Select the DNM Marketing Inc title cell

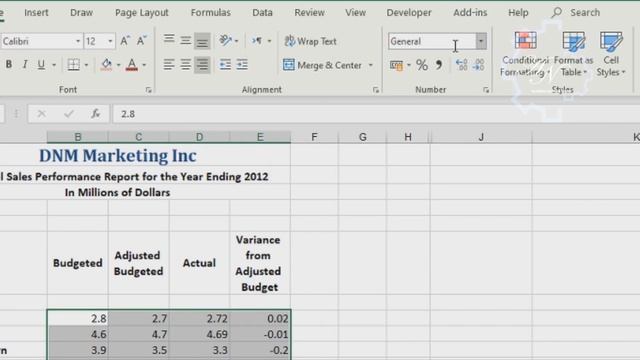coord(118,156)
